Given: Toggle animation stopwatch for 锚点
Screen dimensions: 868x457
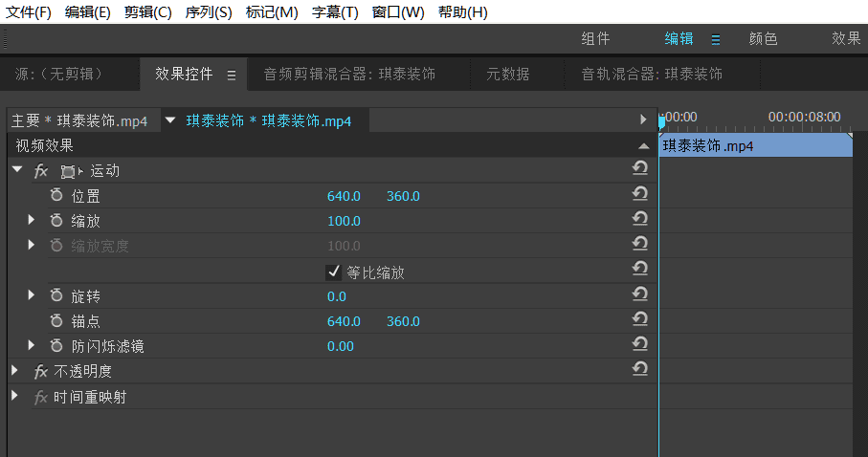Looking at the screenshot, I should [56, 320].
